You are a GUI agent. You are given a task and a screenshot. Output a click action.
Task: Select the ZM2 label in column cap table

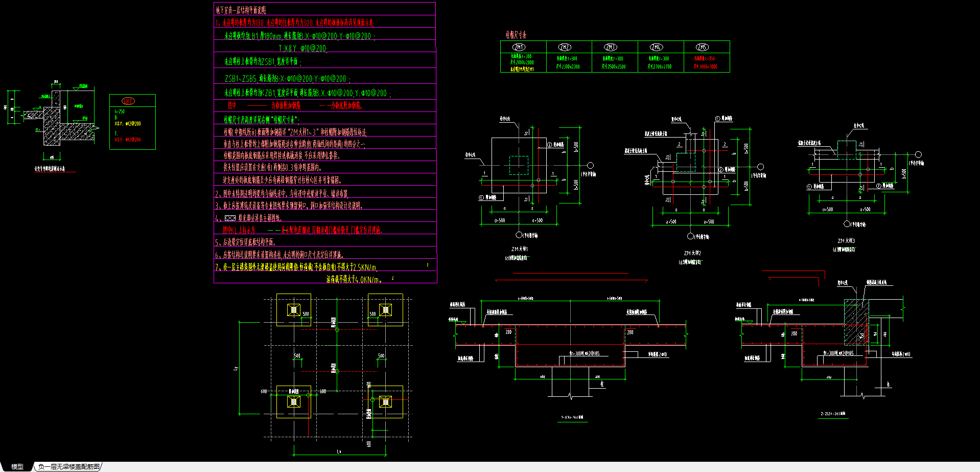click(565, 47)
